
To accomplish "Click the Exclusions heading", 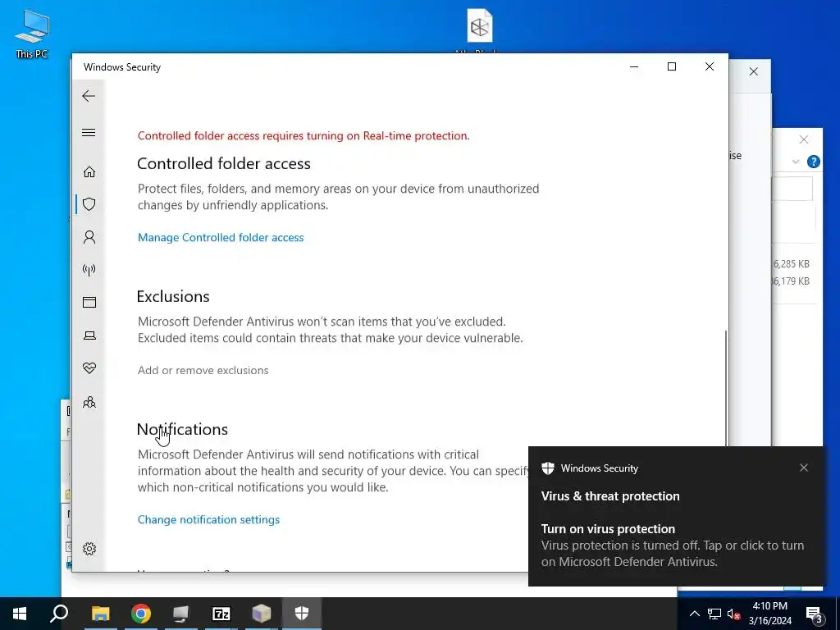I will (x=173, y=296).
